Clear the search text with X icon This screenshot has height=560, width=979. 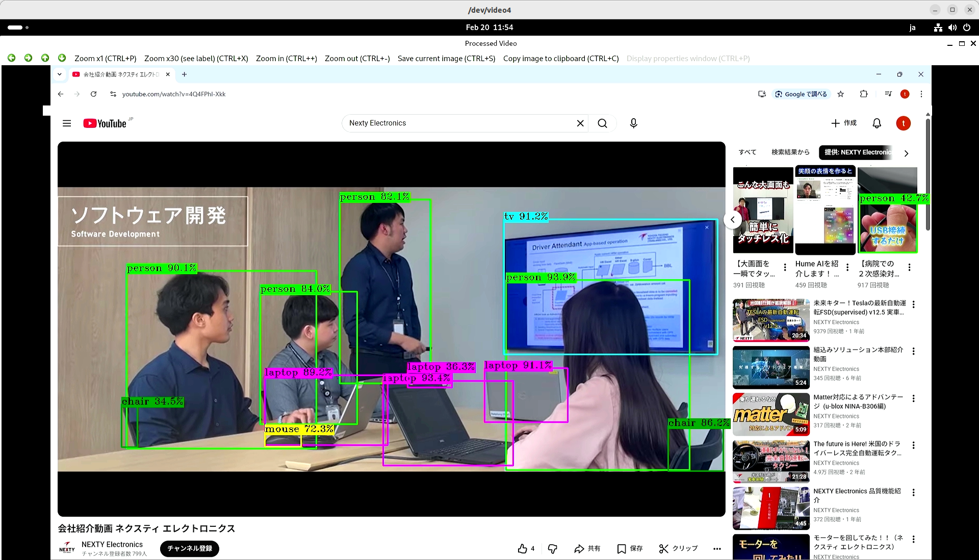(580, 123)
